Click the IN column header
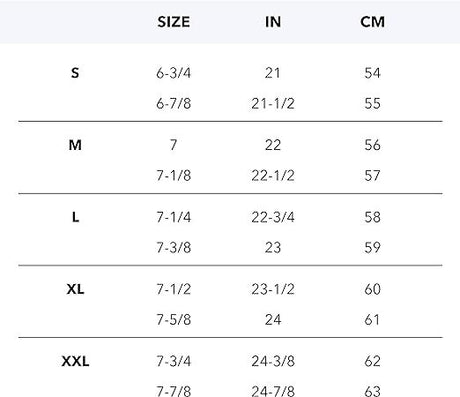Image resolution: width=460 pixels, height=397 pixels. tap(273, 22)
